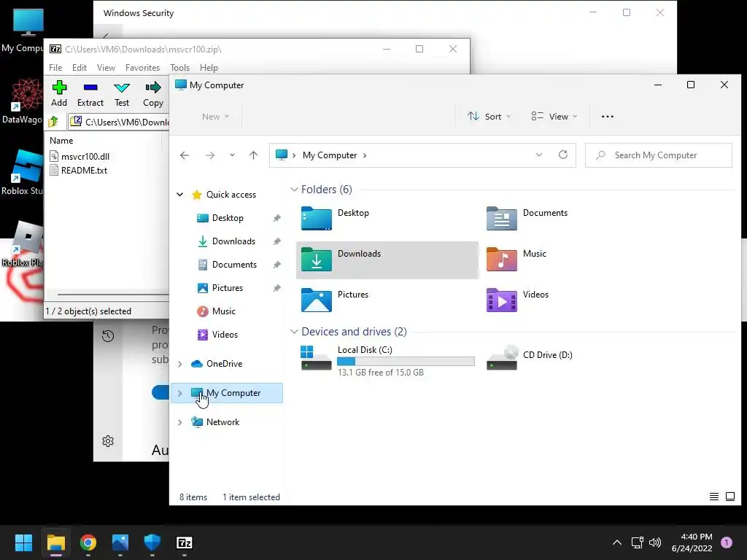The width and height of the screenshot is (747, 560).
Task: Click the Name column header in 7-Zip
Action: click(x=61, y=141)
